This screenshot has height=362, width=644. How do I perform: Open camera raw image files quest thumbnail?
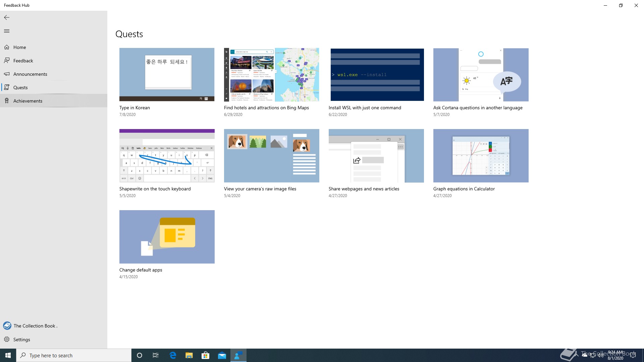click(271, 156)
